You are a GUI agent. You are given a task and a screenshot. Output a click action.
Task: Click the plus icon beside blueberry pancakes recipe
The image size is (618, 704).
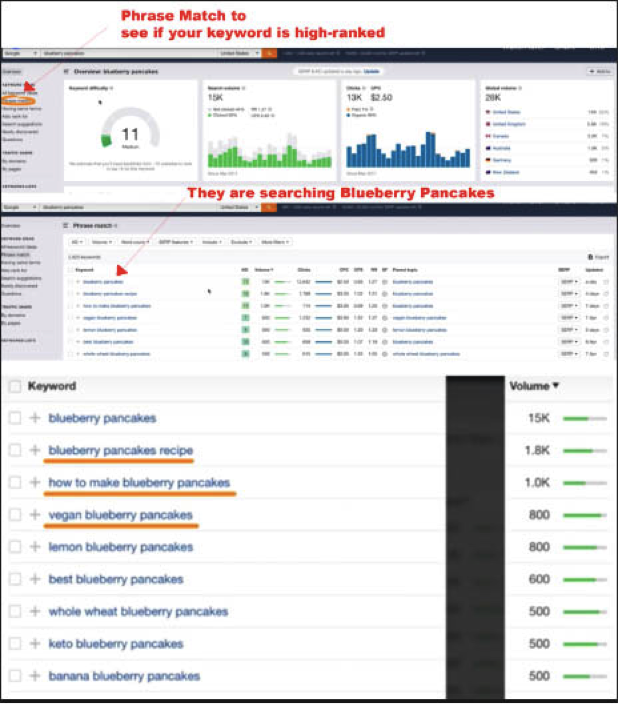35,451
